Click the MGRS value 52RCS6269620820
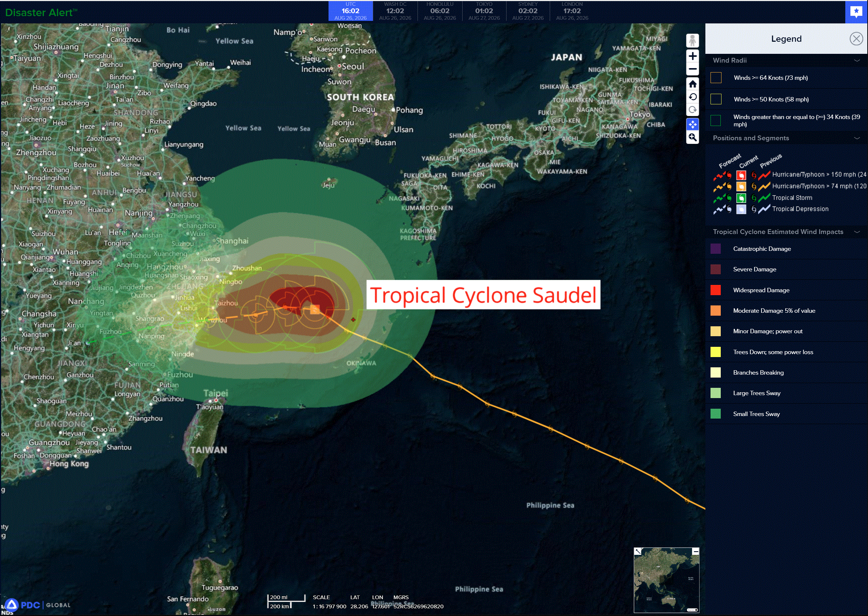 point(418,606)
